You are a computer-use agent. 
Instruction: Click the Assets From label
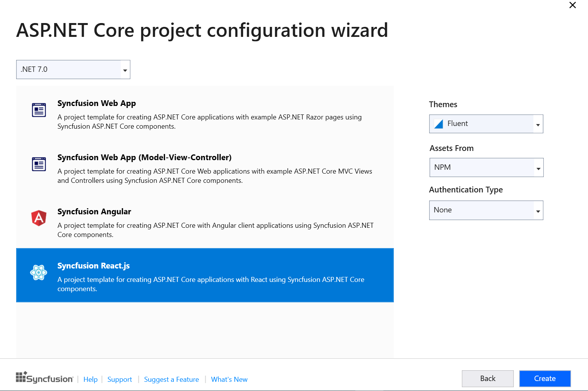451,148
